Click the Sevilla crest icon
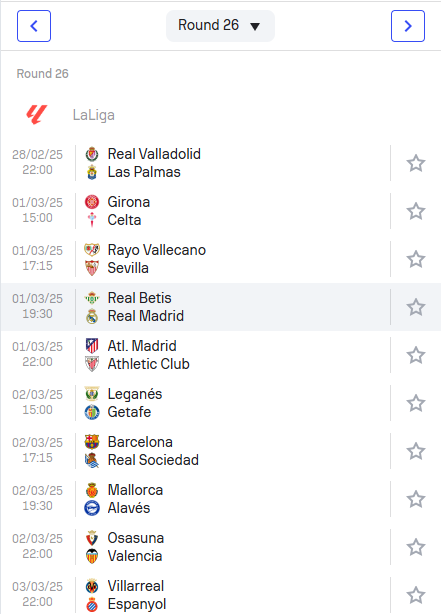The height and width of the screenshot is (614, 441). pyautogui.click(x=92, y=268)
